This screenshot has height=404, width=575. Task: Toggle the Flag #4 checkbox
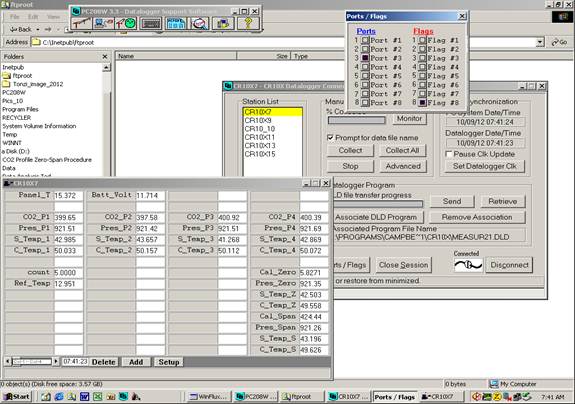coord(422,67)
